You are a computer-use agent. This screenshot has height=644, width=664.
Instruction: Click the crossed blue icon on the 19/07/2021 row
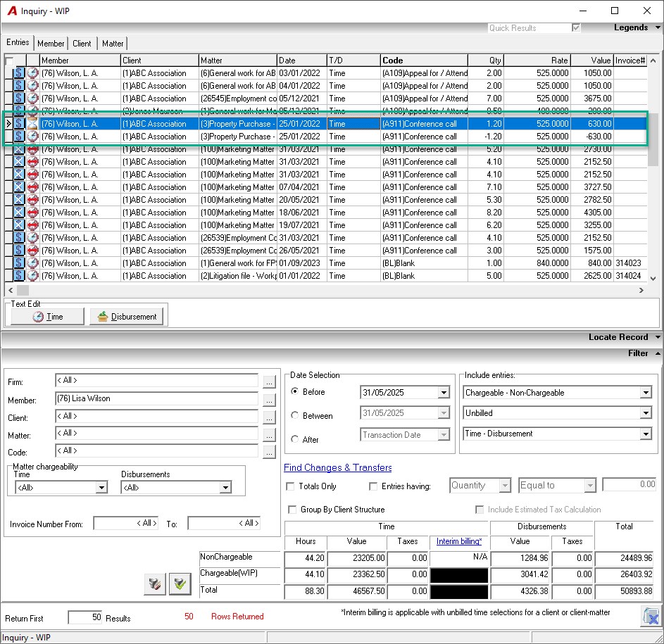pyautogui.click(x=19, y=225)
